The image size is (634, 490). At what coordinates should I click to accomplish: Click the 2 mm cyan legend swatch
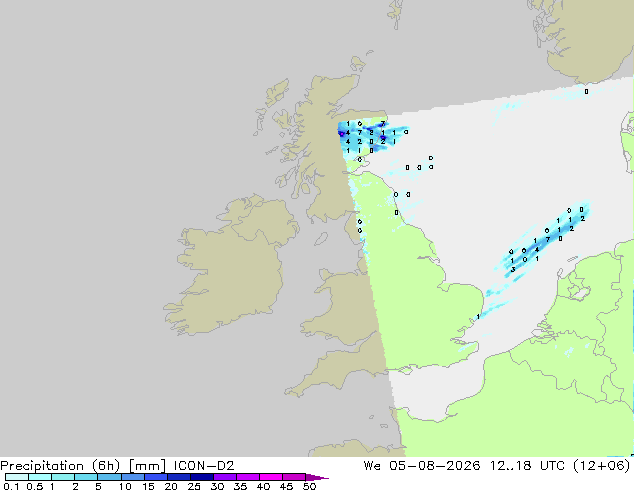(x=86, y=477)
